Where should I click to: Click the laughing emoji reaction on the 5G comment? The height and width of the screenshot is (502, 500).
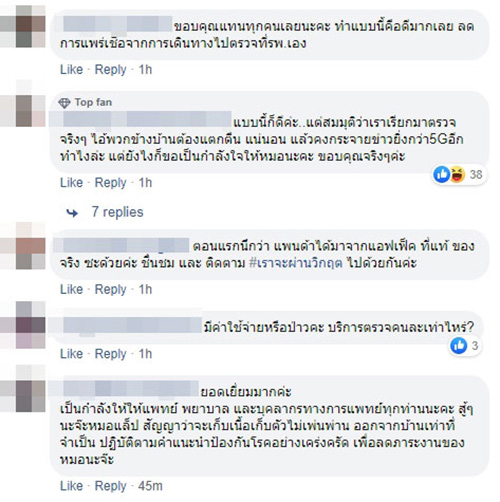pos(457,174)
